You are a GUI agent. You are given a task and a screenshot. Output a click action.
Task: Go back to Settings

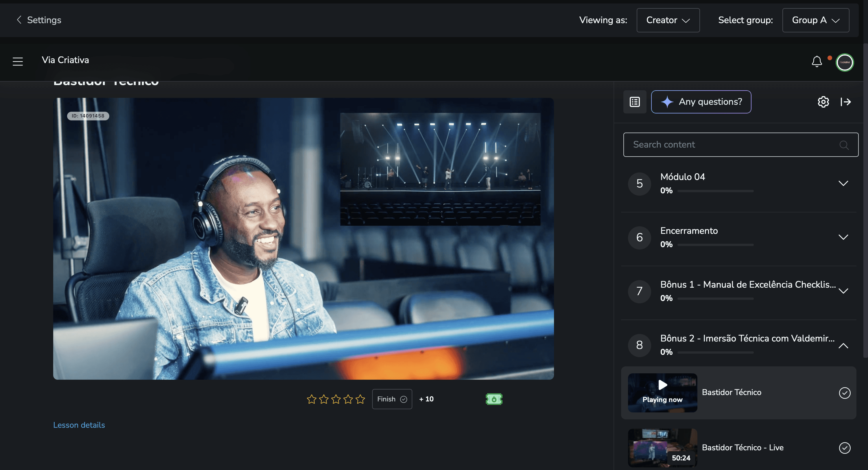[39, 20]
